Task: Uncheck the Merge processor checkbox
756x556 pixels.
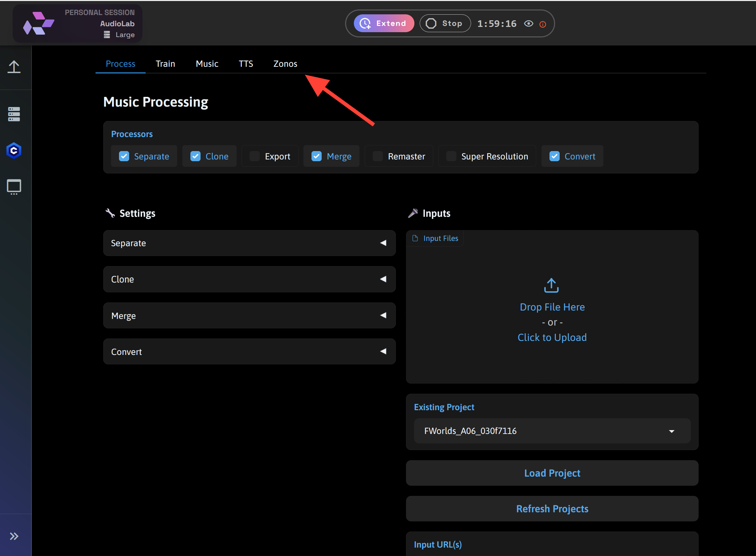Action: coord(317,156)
